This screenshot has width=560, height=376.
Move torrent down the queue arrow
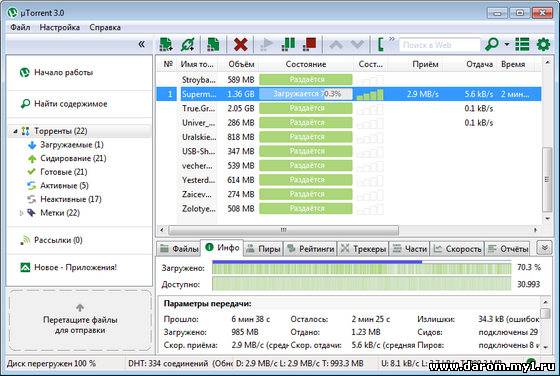click(x=358, y=45)
